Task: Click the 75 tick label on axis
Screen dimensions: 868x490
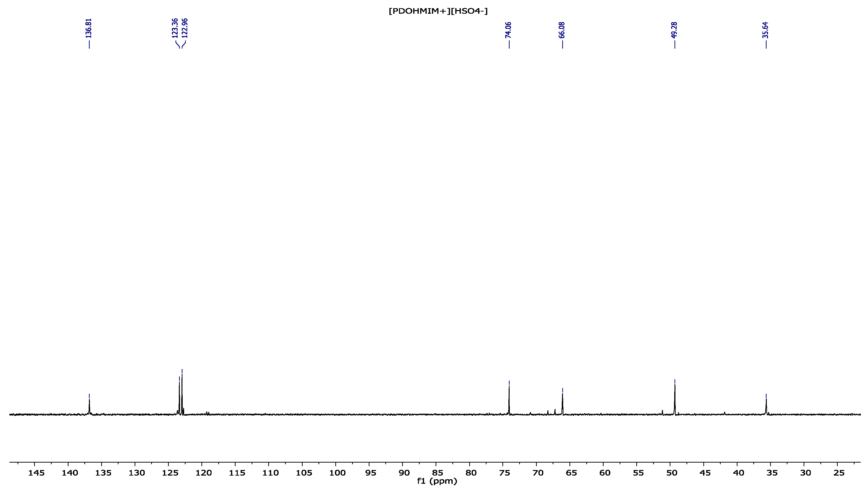Action: 504,473
